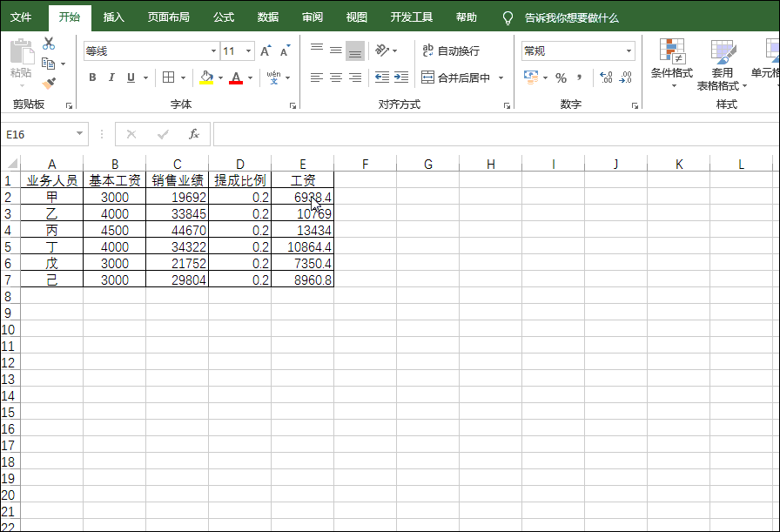Select cell E2 with value 6938.4
The height and width of the screenshot is (532, 780).
click(302, 197)
